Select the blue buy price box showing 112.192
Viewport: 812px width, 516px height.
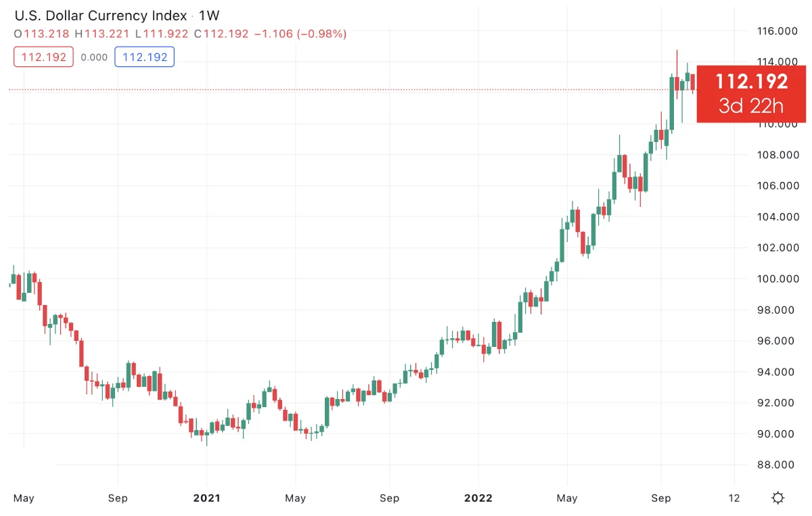coord(144,57)
